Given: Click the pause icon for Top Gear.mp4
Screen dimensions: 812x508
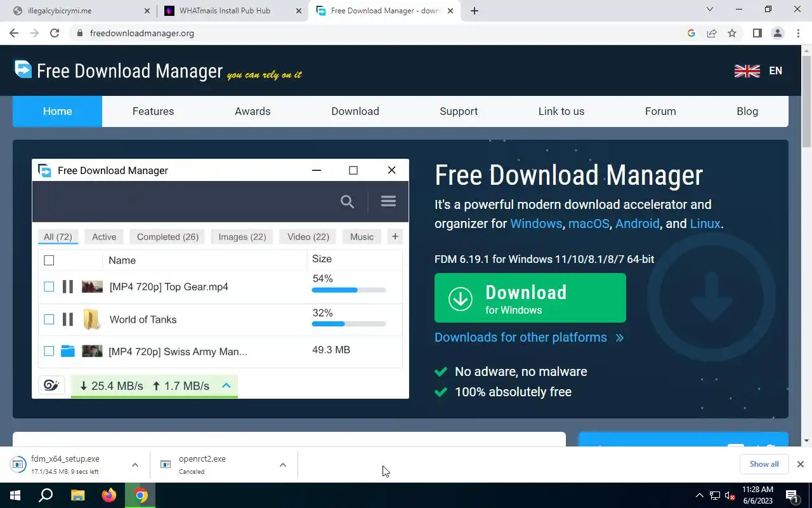Looking at the screenshot, I should pos(67,286).
